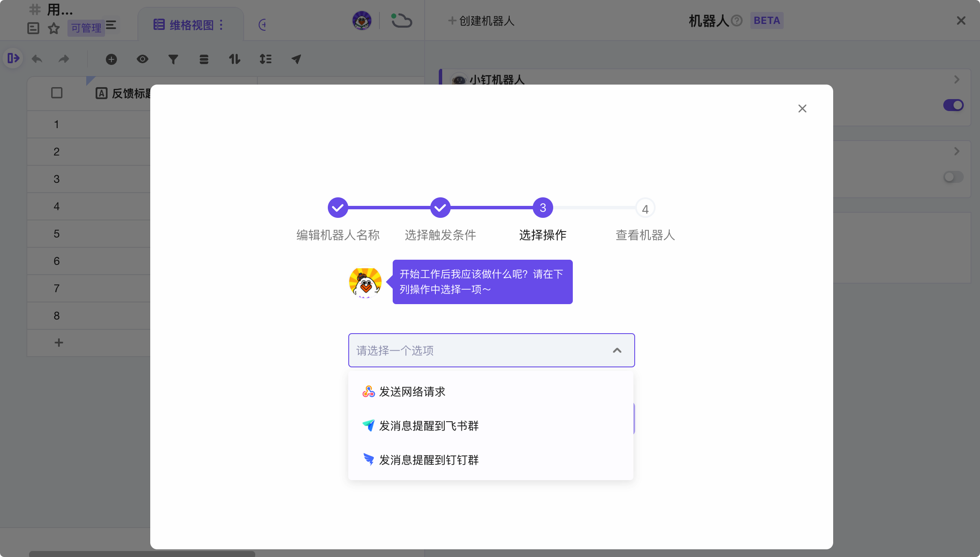Open the 机器人 help question icon
980x557 pixels.
click(737, 21)
